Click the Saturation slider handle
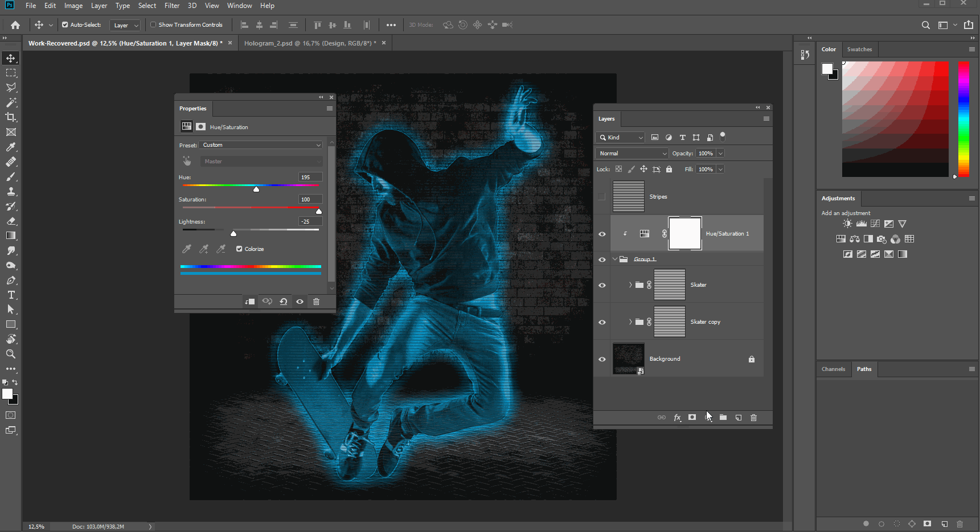 point(319,211)
